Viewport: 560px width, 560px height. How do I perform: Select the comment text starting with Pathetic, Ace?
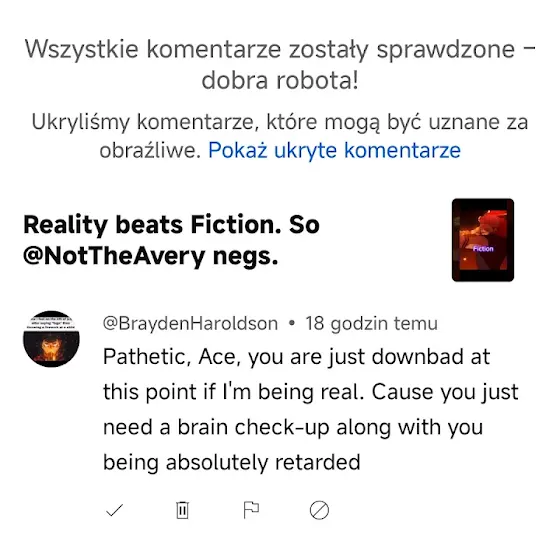(310, 409)
